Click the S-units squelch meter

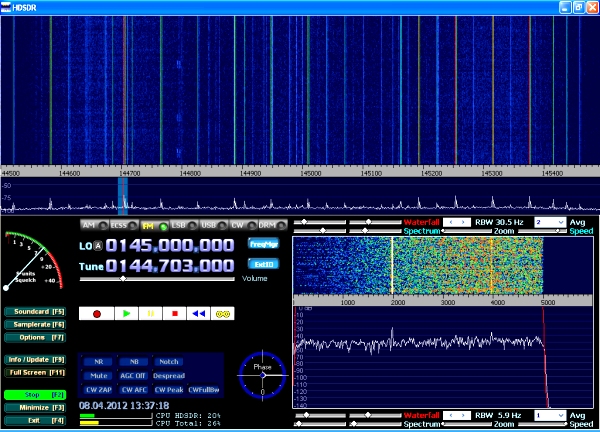(x=32, y=262)
